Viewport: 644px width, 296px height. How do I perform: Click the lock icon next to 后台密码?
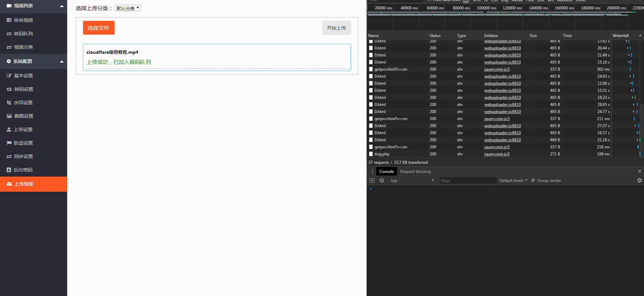[9, 170]
